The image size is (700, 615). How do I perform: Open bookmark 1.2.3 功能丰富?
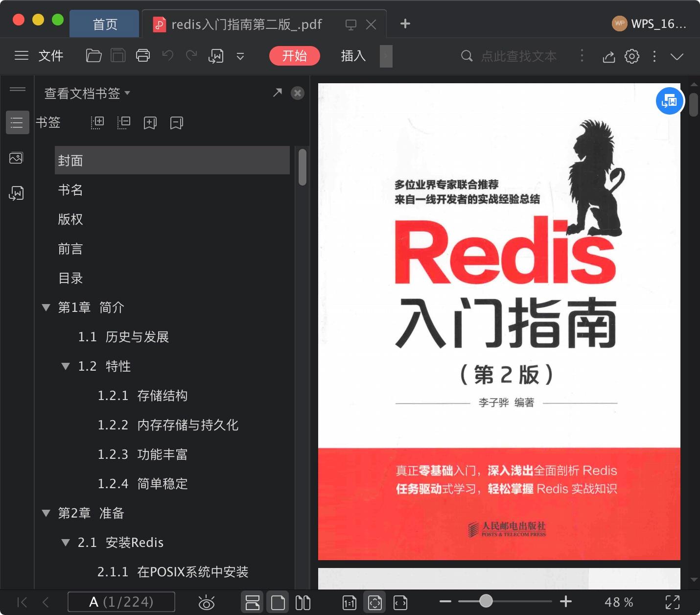(142, 454)
